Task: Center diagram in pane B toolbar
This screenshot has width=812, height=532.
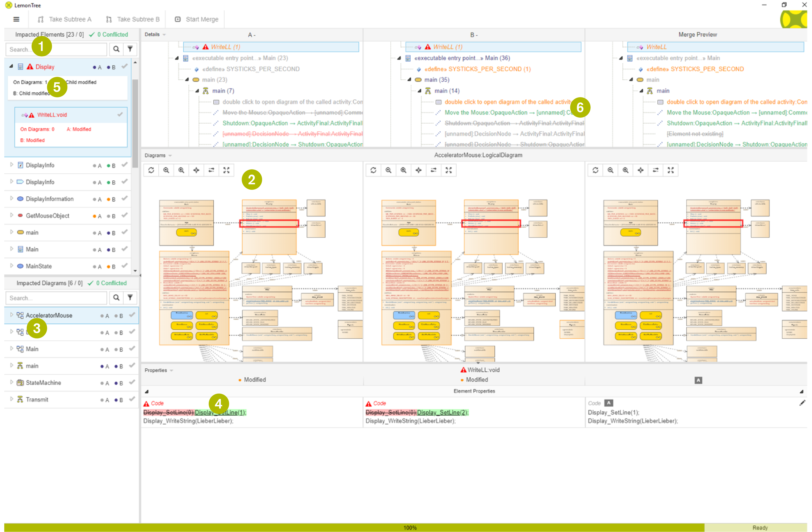Action: [418, 170]
